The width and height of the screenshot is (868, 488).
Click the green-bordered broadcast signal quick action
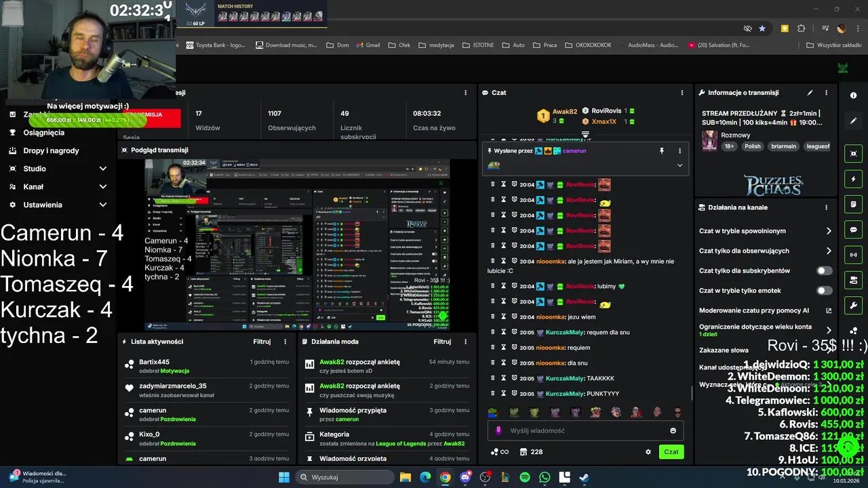coord(854,255)
